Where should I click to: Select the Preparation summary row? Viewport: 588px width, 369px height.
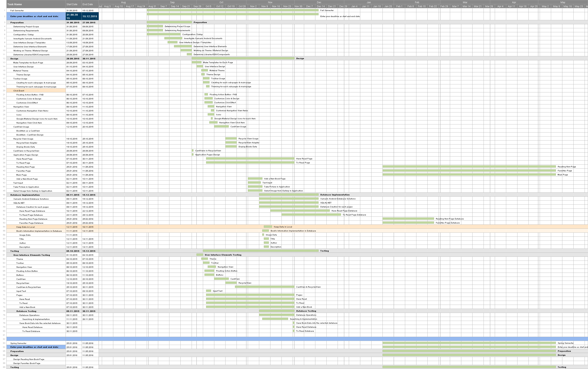click(x=17, y=22)
